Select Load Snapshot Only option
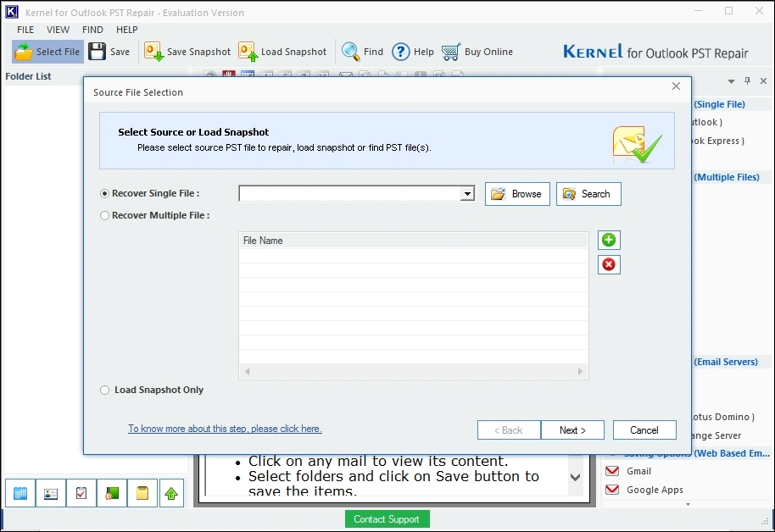The height and width of the screenshot is (532, 775). 104,390
